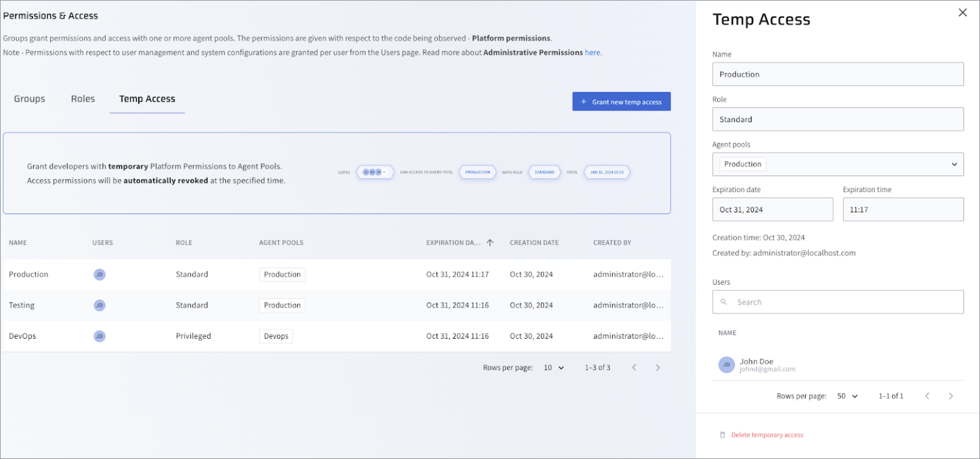This screenshot has width=980, height=459.
Task: Go to next page in users list
Action: click(x=950, y=396)
